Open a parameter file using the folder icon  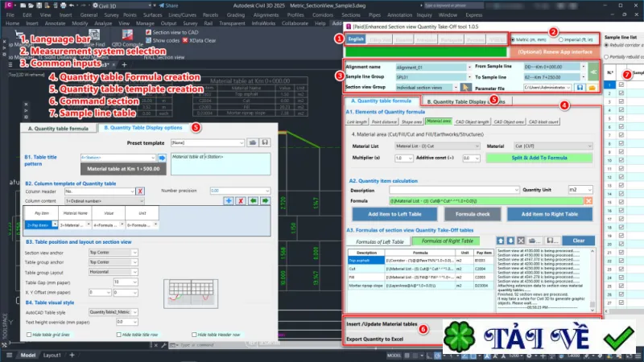click(x=592, y=88)
